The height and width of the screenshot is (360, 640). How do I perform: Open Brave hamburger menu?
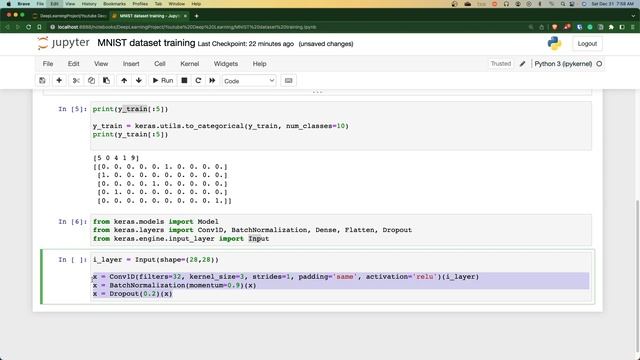pos(633,27)
